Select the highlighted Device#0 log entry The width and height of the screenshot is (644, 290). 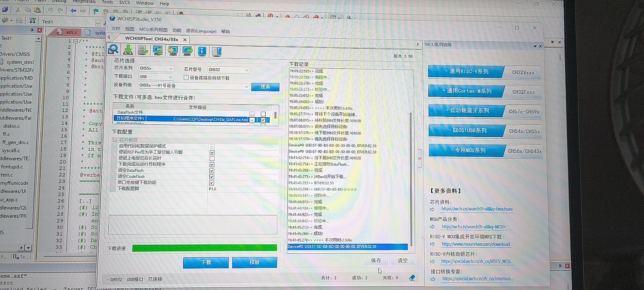click(x=347, y=247)
